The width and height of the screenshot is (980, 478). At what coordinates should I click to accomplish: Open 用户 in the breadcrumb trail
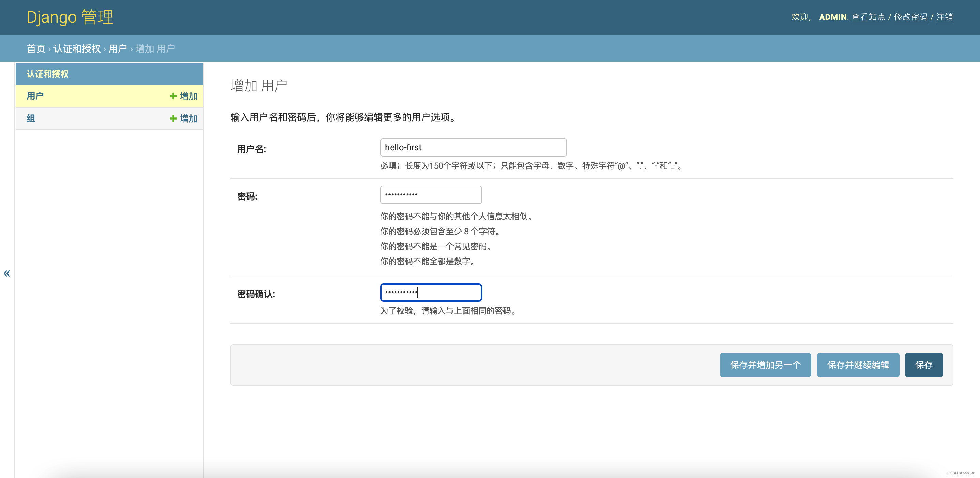coord(118,49)
